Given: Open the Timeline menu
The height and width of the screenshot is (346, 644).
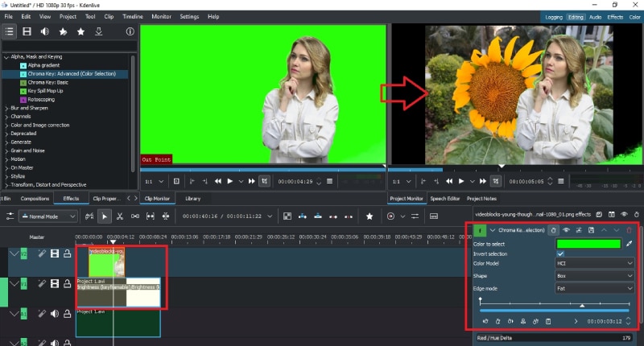Looking at the screenshot, I should point(133,16).
